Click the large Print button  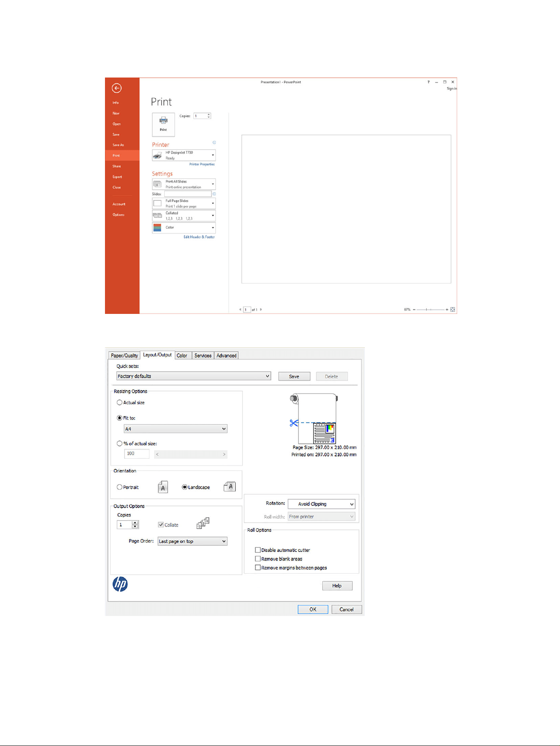(163, 125)
